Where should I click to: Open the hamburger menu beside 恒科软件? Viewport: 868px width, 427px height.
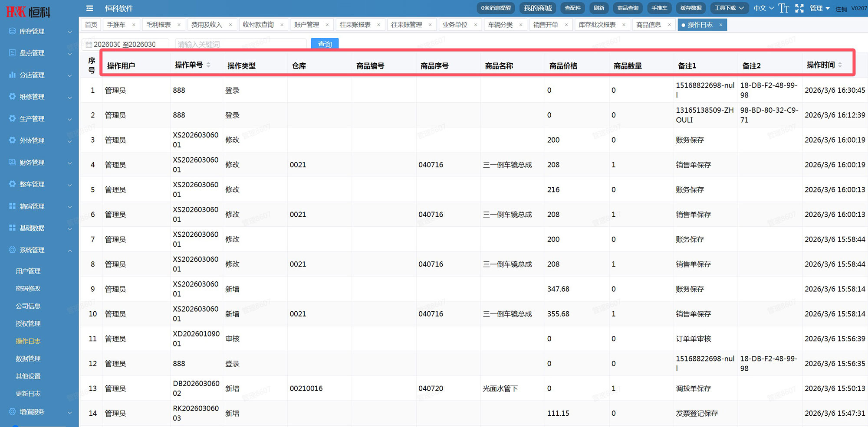(89, 8)
